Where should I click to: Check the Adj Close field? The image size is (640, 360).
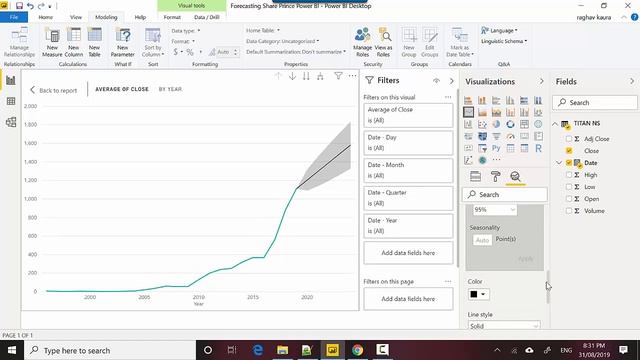tap(569, 139)
